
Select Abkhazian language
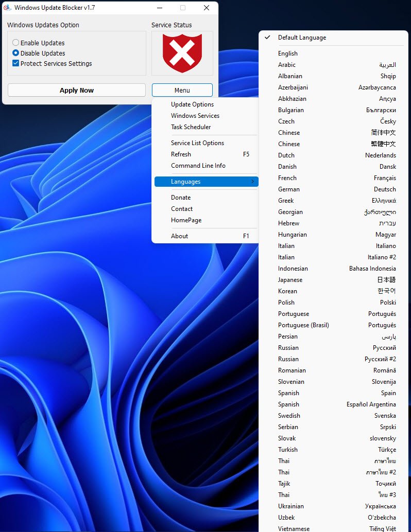(x=333, y=99)
